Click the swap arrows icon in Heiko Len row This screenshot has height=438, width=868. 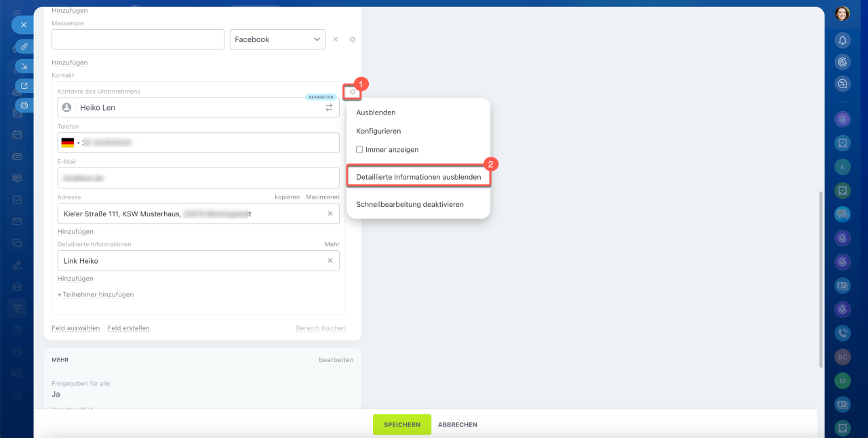pyautogui.click(x=329, y=107)
